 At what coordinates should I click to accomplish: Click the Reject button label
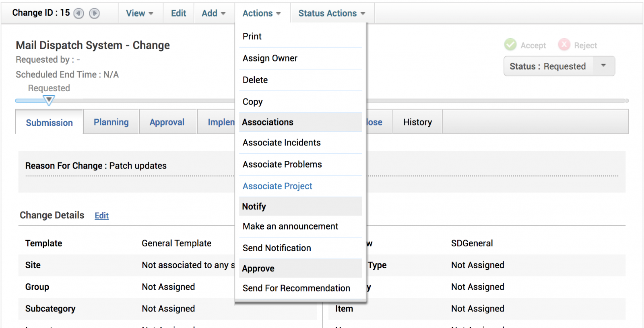point(586,45)
